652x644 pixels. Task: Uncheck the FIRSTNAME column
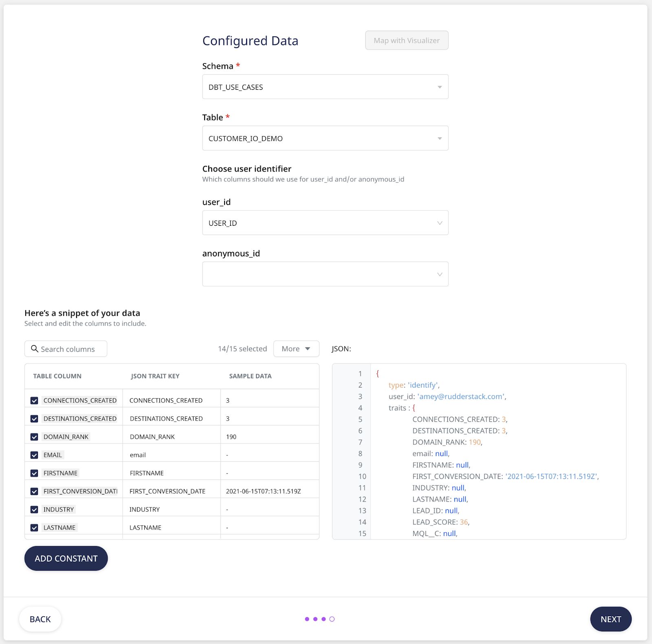pos(34,473)
